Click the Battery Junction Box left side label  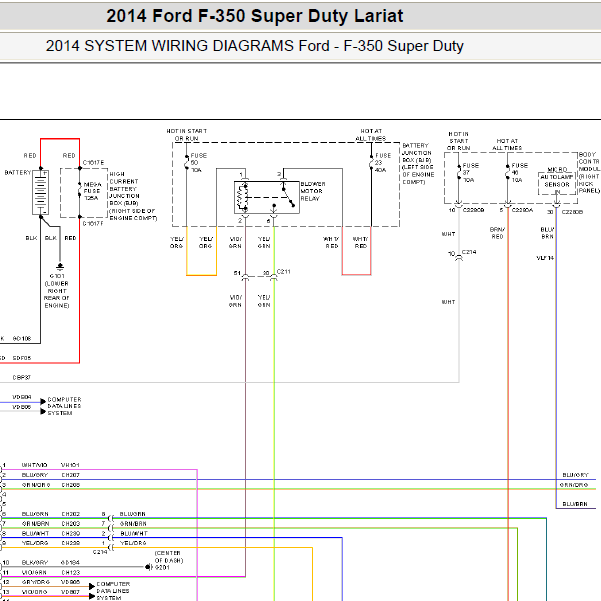(418, 164)
